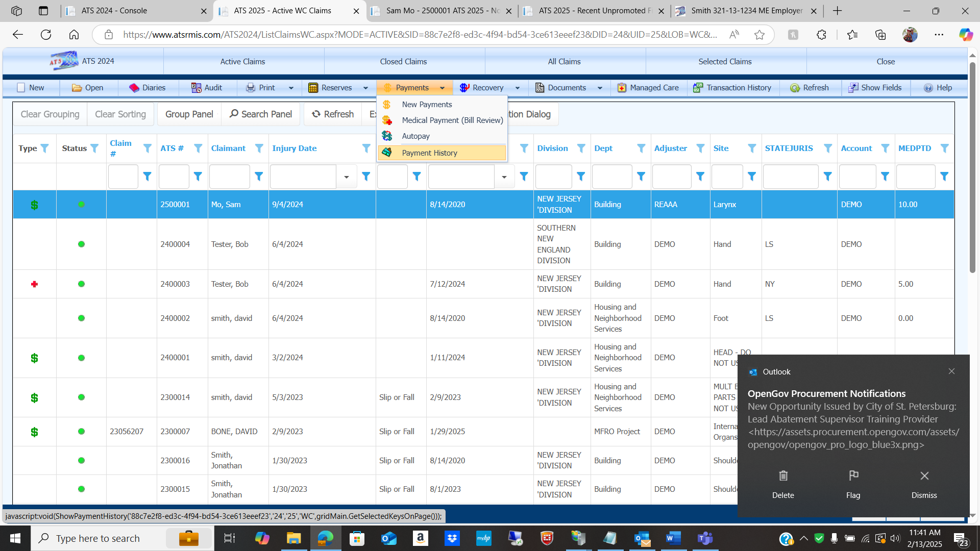Screen dimensions: 980x551
Task: Expand the Documents dropdown arrow
Action: pos(600,88)
